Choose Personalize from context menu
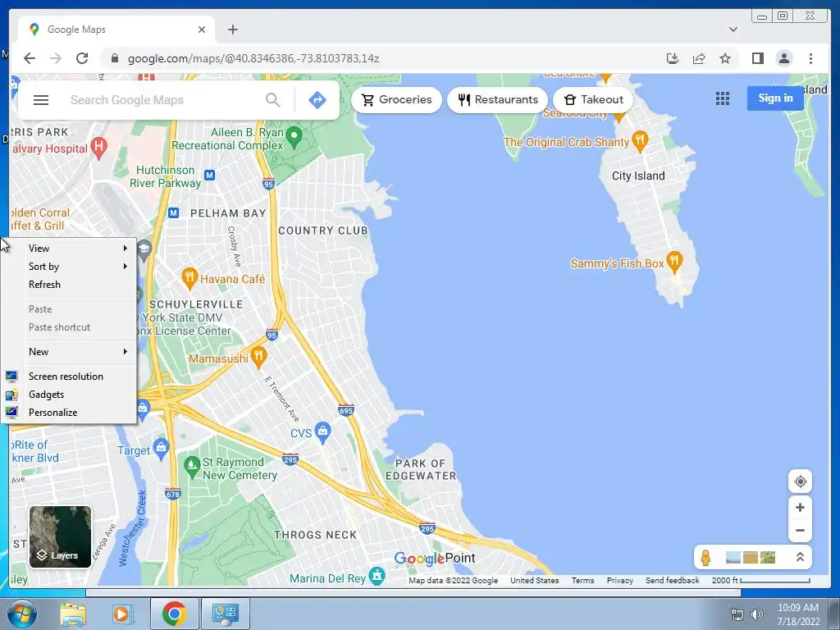This screenshot has height=630, width=840. [x=70, y=413]
